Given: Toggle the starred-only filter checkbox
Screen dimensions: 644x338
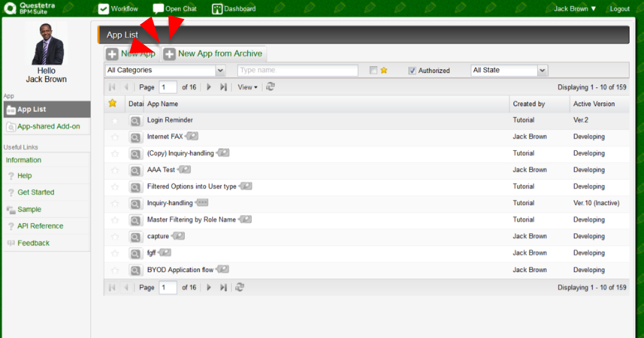Looking at the screenshot, I should 374,70.
